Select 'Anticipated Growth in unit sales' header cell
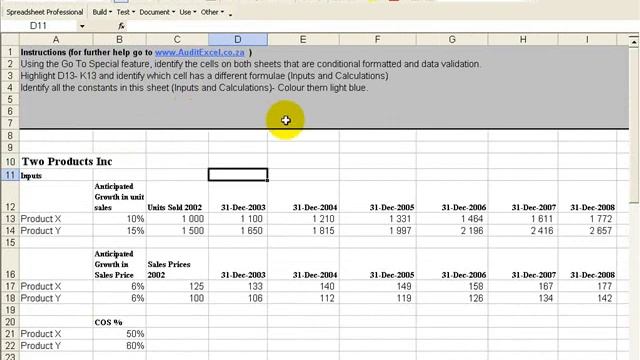The width and height of the screenshot is (640, 360). click(119, 197)
